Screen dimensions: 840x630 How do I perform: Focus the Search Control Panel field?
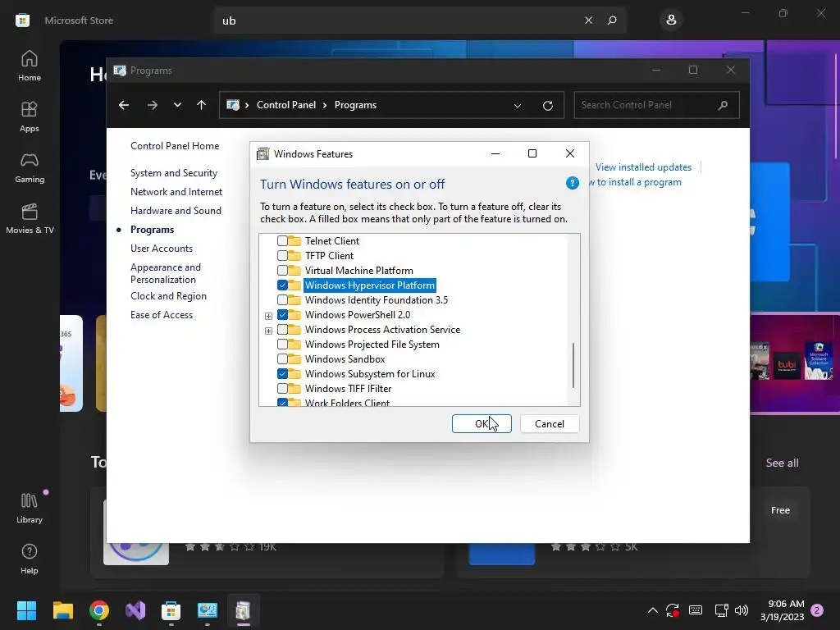click(x=657, y=105)
